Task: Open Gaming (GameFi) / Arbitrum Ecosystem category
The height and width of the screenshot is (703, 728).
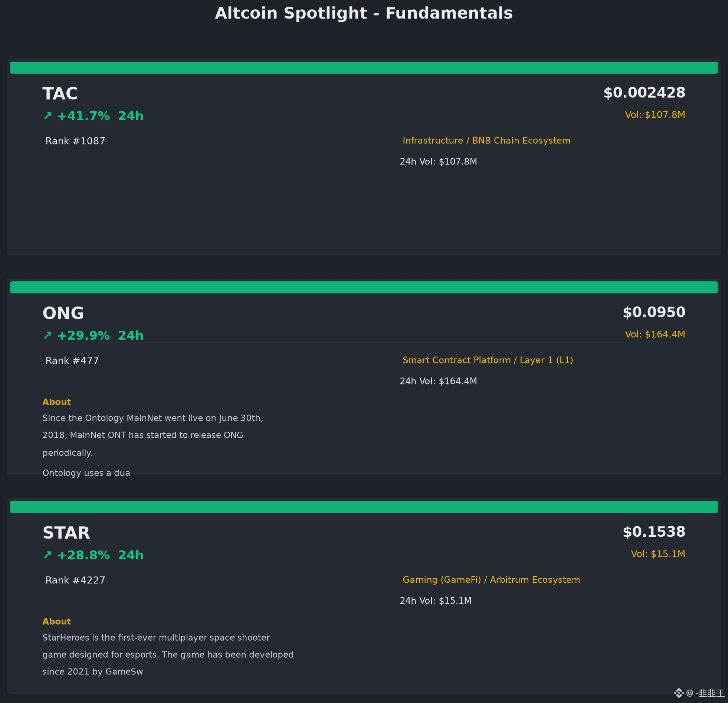Action: 491,580
